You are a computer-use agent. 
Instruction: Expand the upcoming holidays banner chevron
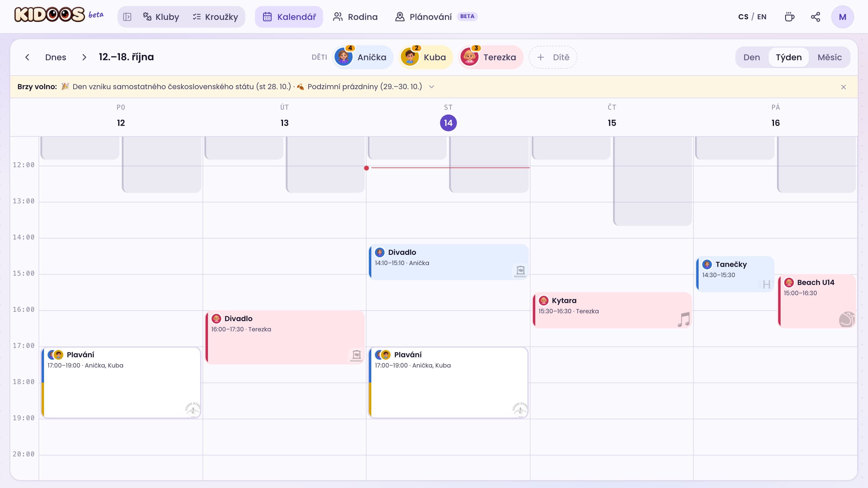pos(431,87)
